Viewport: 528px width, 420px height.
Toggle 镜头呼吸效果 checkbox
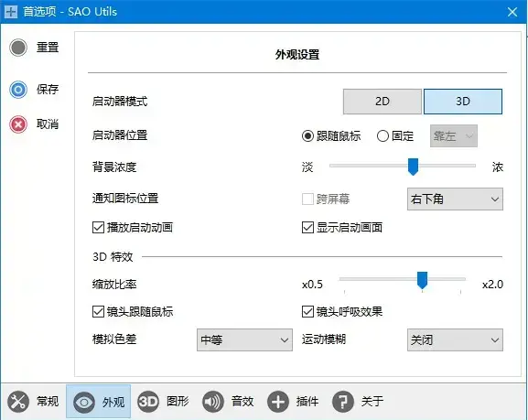(x=307, y=311)
